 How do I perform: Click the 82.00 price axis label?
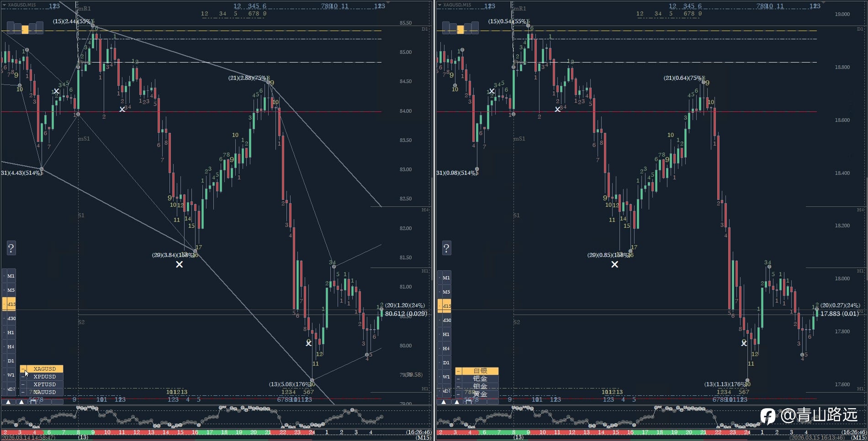[406, 228]
